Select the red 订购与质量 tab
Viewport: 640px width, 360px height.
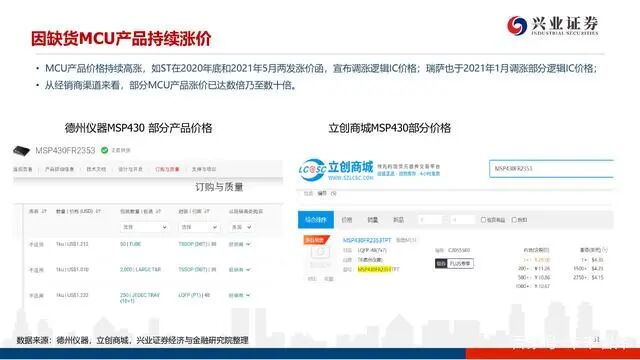coord(167,169)
